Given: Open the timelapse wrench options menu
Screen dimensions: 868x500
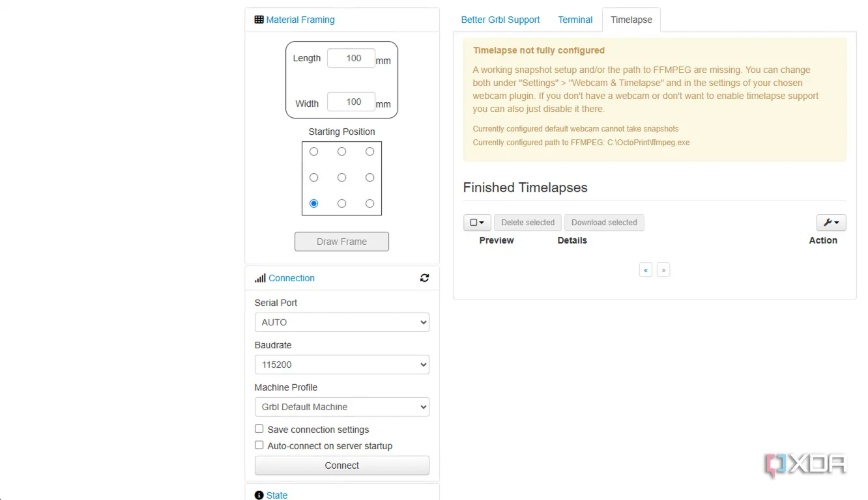Looking at the screenshot, I should coord(831,223).
